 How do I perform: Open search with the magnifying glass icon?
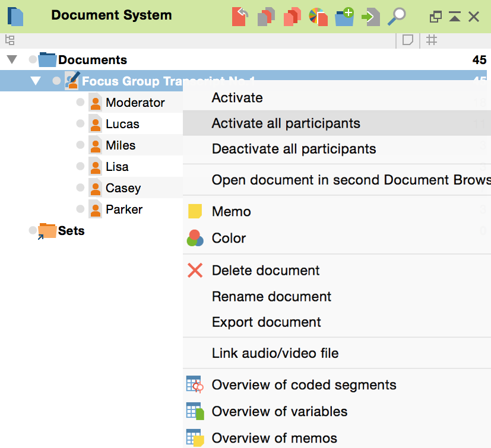(x=396, y=16)
